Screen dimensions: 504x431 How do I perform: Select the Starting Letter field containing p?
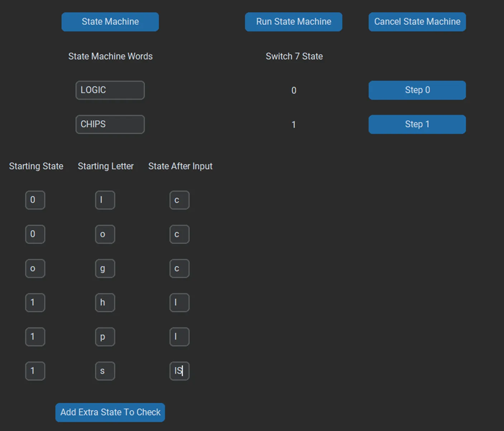[x=105, y=336]
